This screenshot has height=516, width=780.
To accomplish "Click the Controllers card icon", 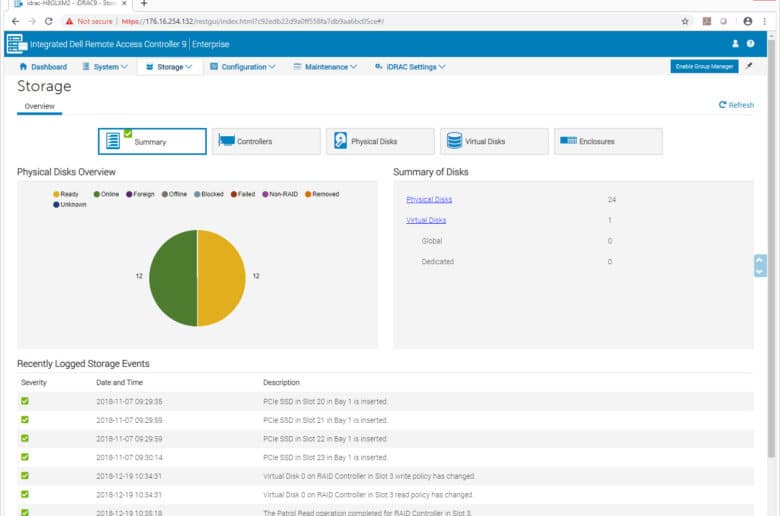I will click(226, 140).
